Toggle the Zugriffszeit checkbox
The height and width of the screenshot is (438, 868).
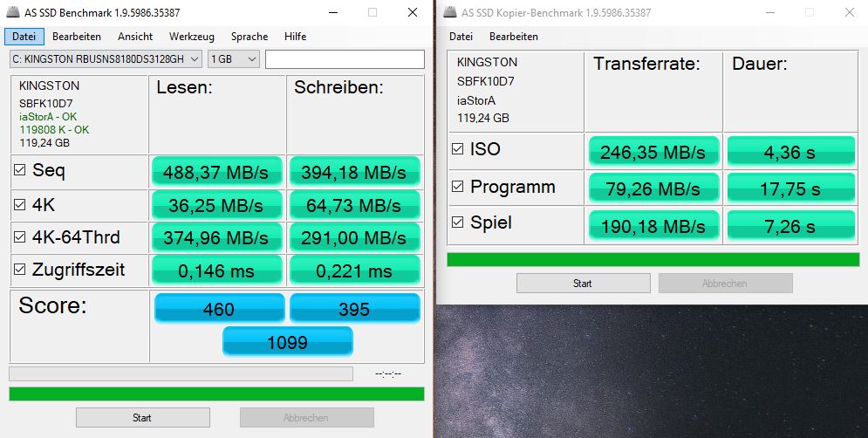(x=19, y=269)
